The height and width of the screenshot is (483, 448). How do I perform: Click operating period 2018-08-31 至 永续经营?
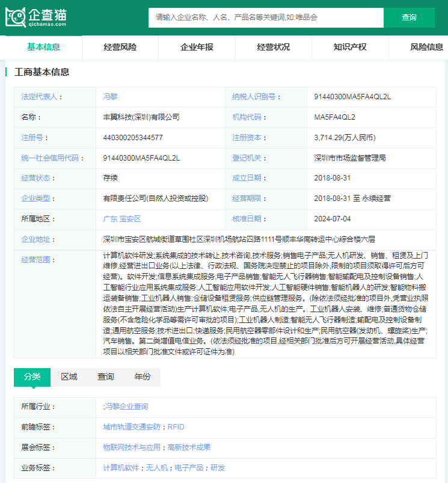click(352, 198)
